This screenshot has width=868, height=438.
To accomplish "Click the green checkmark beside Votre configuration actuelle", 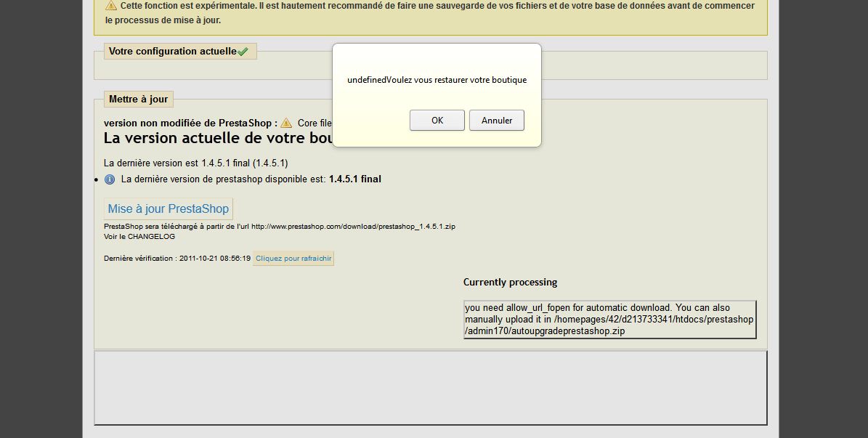I will tap(243, 52).
